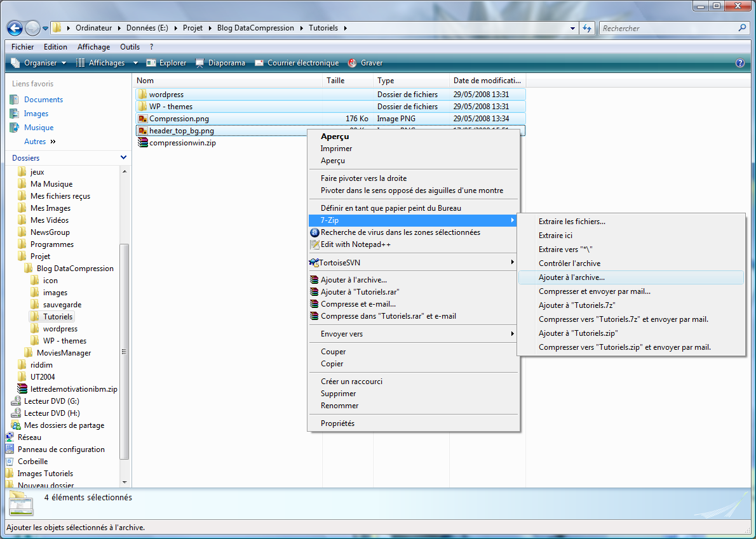Click the Courrier électronique envelope icon

coord(259,63)
